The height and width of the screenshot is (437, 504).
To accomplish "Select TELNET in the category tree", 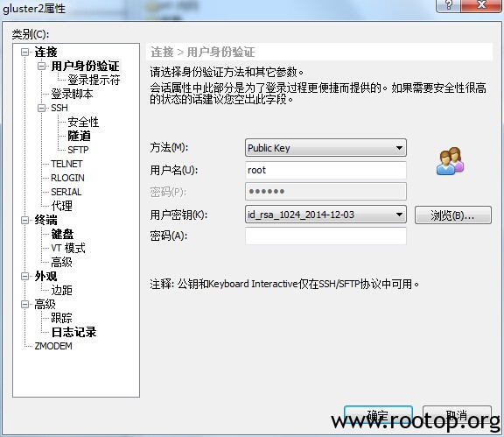I will click(x=66, y=164).
